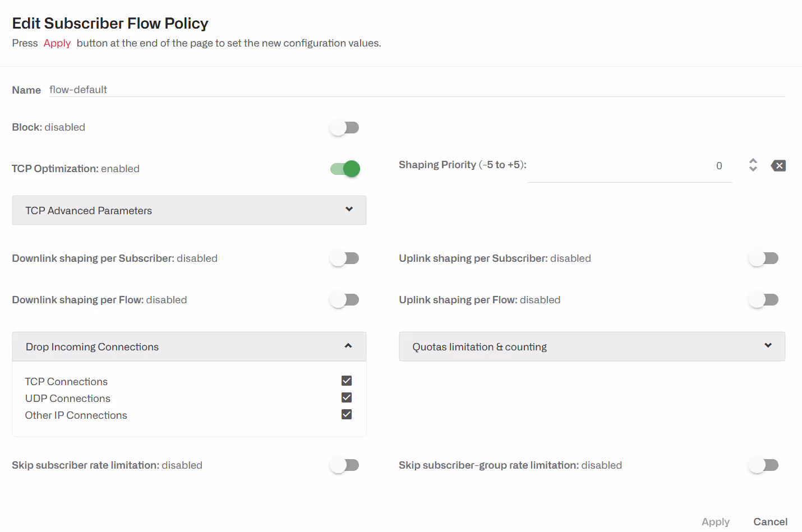Expand the TCP Advanced Parameters panel
The height and width of the screenshot is (532, 802).
[x=189, y=211]
